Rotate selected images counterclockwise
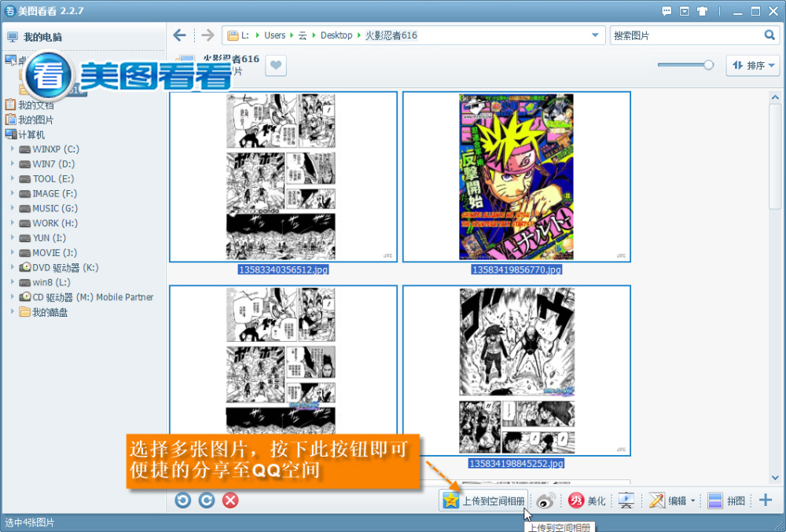The image size is (786, 532). pyautogui.click(x=183, y=500)
